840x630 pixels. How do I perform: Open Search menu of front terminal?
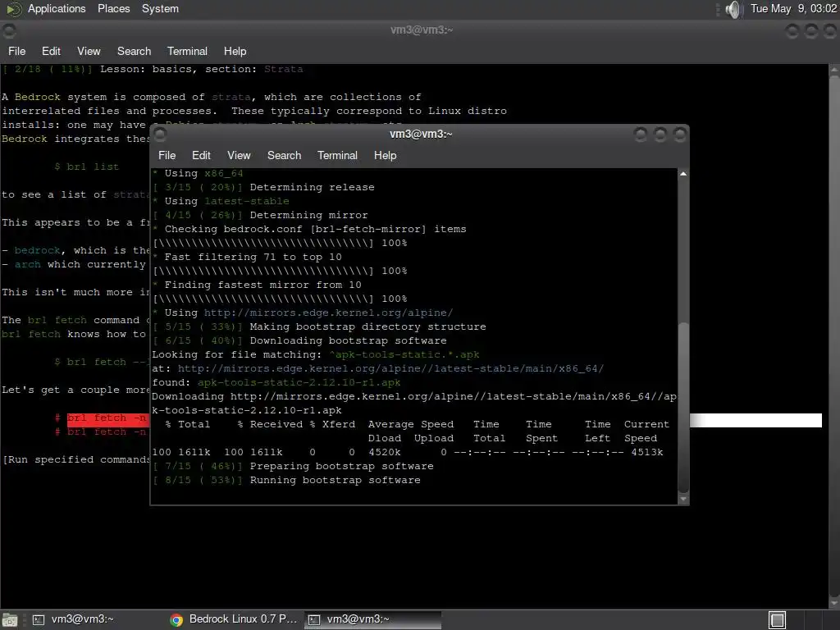(x=284, y=155)
